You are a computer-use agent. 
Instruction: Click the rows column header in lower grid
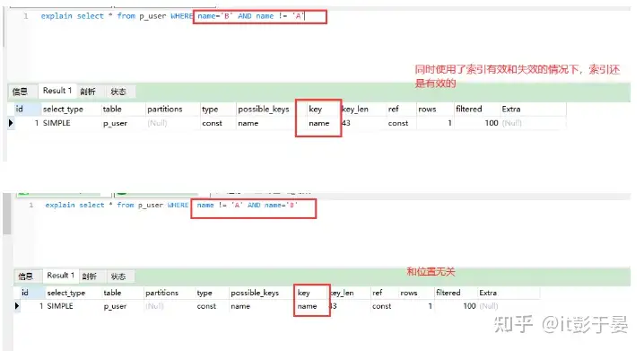click(x=417, y=293)
